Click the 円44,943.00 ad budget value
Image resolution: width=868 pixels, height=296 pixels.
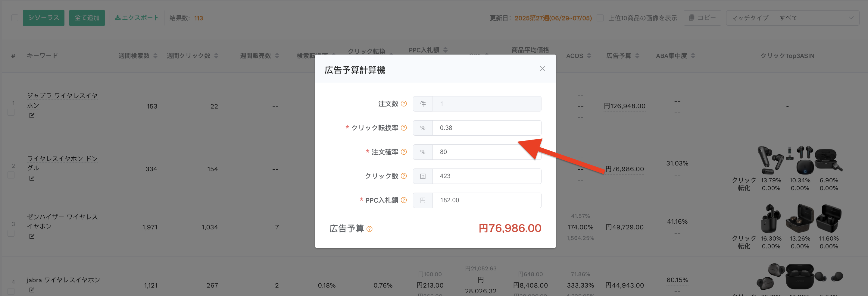(x=624, y=285)
